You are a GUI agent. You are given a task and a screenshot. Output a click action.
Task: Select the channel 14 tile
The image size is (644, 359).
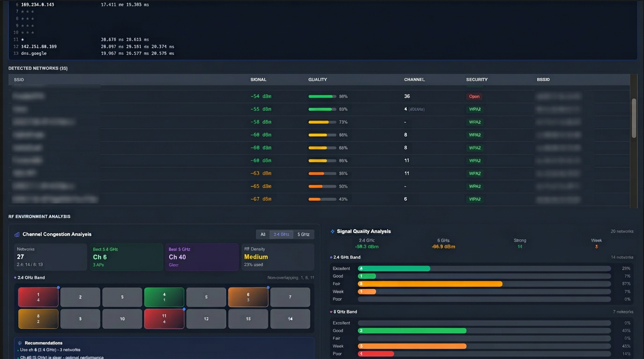tap(290, 319)
